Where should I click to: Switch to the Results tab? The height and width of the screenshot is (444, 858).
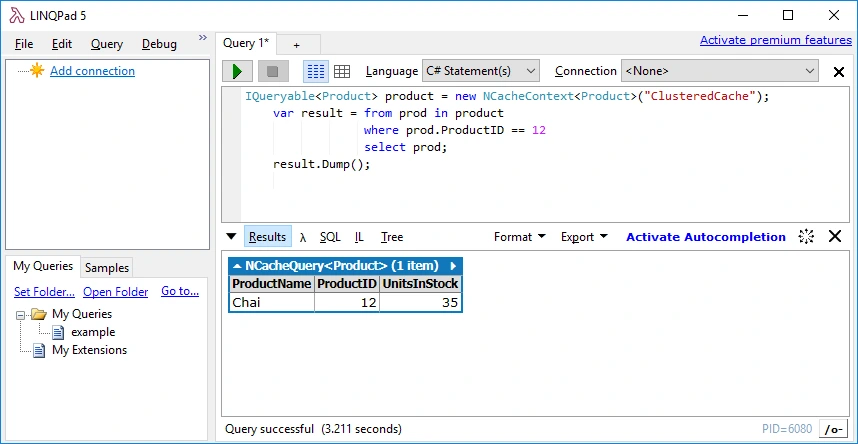[268, 237]
